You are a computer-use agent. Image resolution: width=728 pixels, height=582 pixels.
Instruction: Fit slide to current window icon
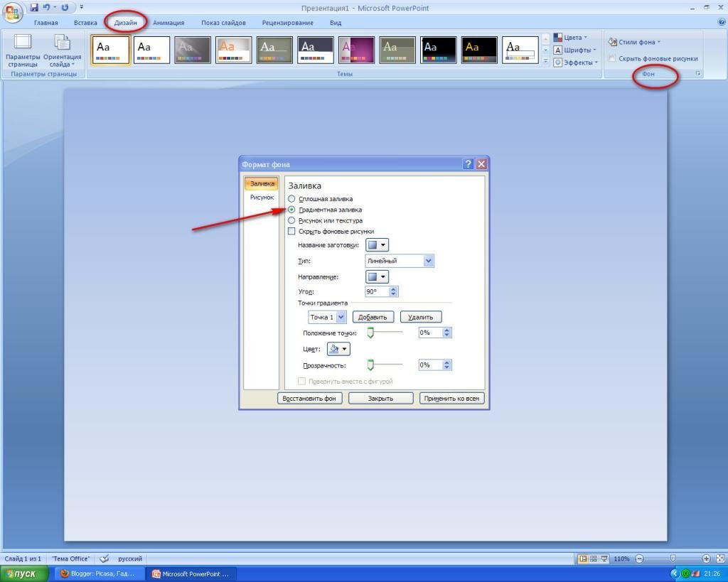pos(721,559)
